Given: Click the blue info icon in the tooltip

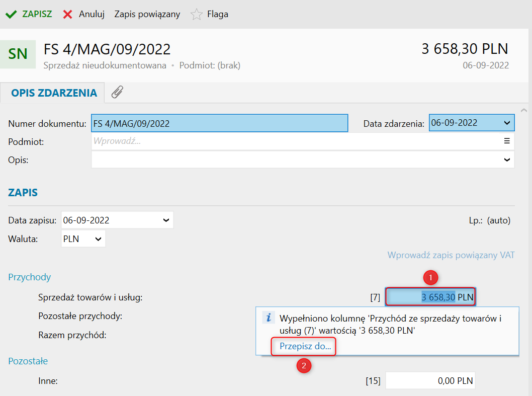Looking at the screenshot, I should pos(269,318).
